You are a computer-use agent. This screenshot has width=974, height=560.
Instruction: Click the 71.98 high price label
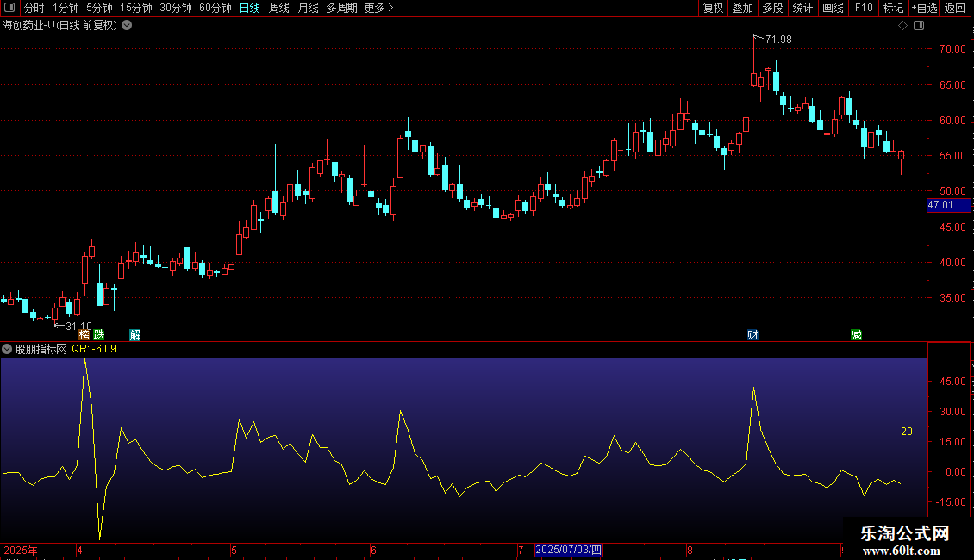coord(778,39)
